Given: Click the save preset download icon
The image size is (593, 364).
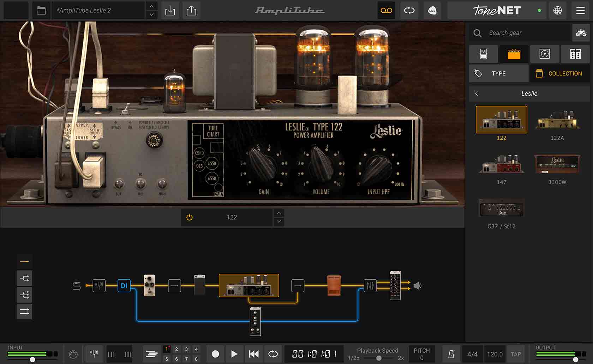Looking at the screenshot, I should 170,10.
